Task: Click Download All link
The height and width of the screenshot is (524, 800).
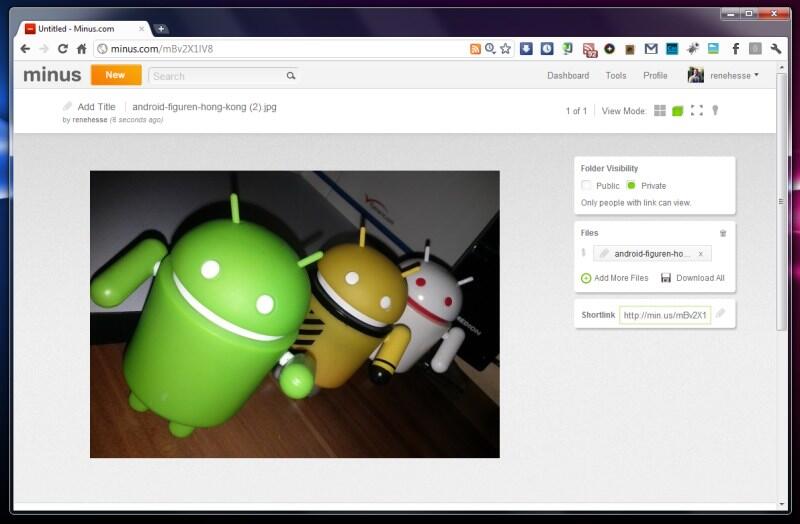Action: tap(692, 278)
